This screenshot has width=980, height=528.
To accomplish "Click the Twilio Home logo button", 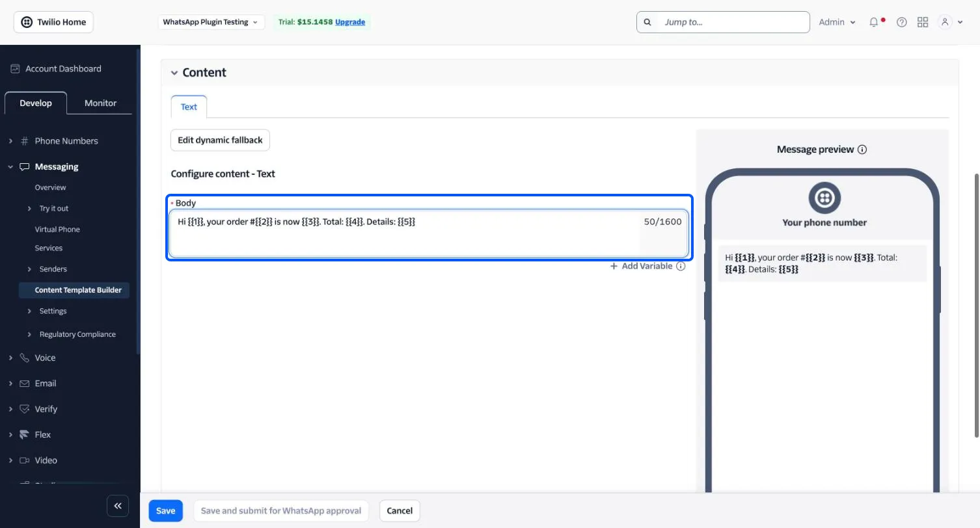I will tap(54, 22).
